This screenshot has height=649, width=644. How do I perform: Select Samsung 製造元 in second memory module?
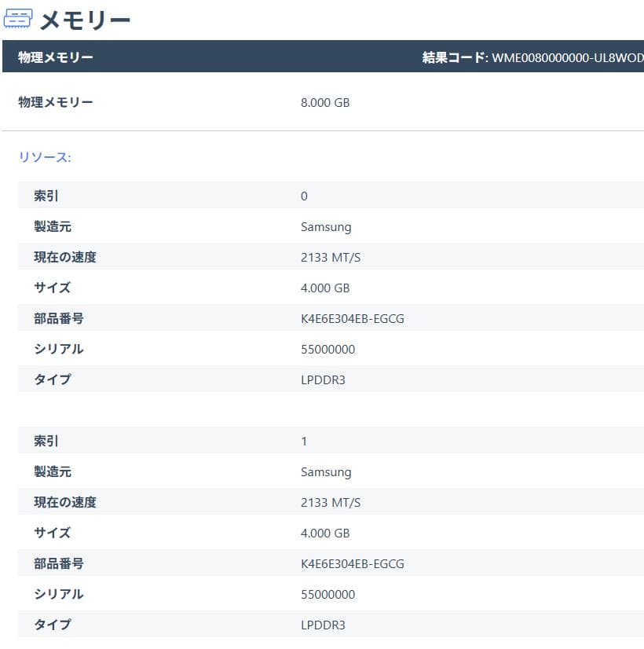[x=326, y=471]
